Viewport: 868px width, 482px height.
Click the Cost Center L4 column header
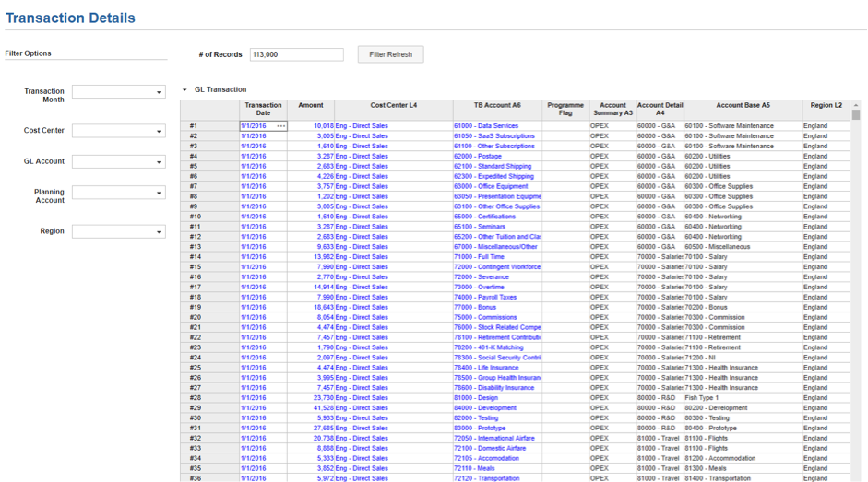click(x=394, y=109)
